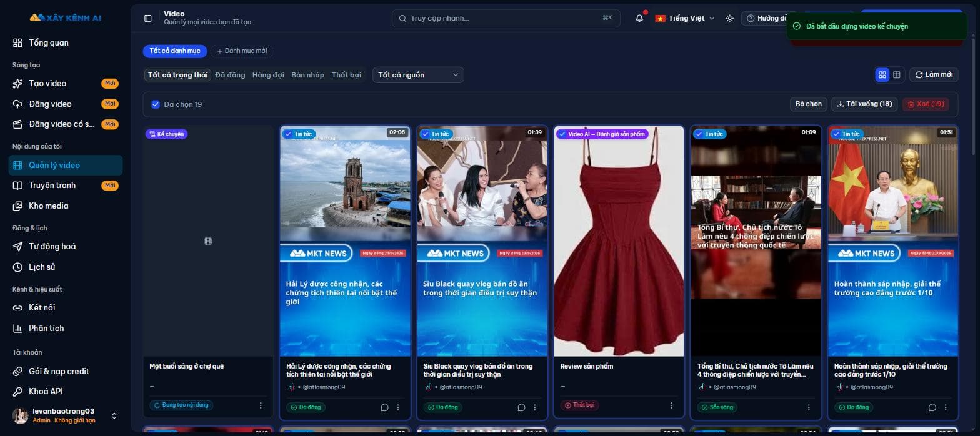Open Đăng video in sidebar

(65, 104)
